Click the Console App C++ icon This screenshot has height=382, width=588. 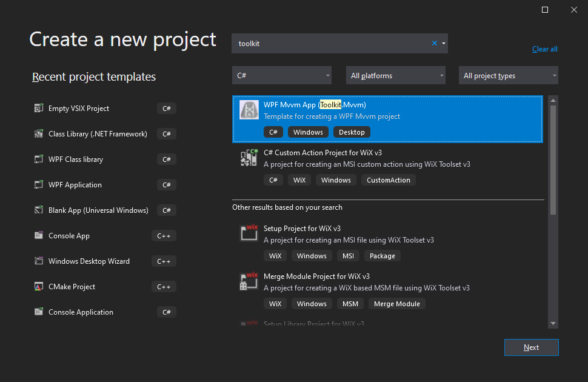click(x=39, y=236)
